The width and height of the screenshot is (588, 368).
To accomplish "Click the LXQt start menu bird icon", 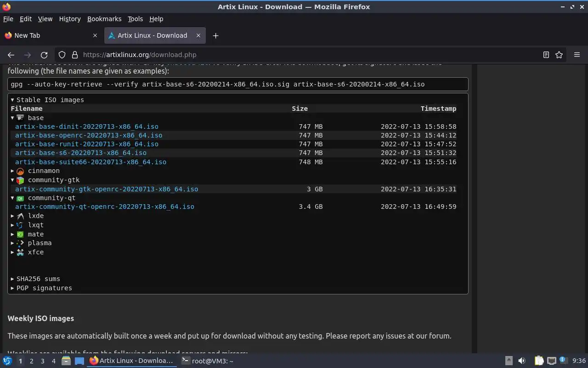I will click(x=7, y=361).
